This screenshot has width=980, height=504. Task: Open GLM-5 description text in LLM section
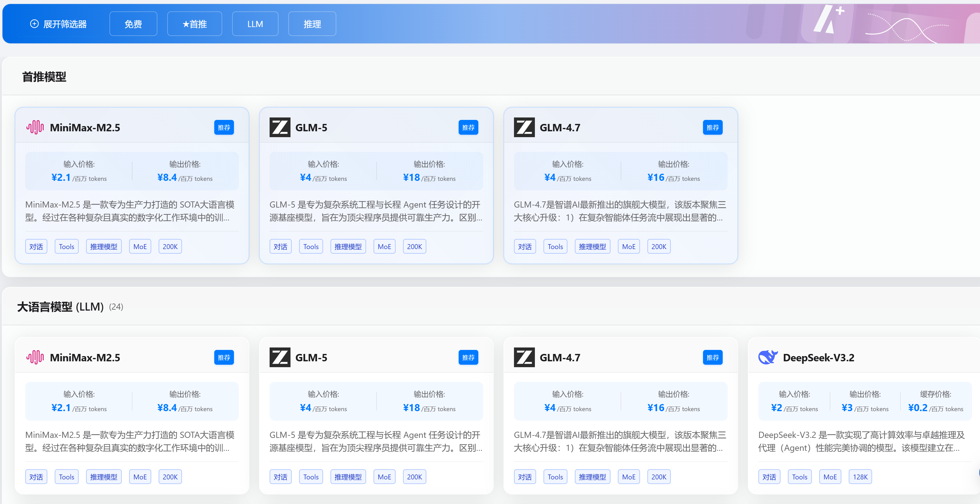(375, 441)
